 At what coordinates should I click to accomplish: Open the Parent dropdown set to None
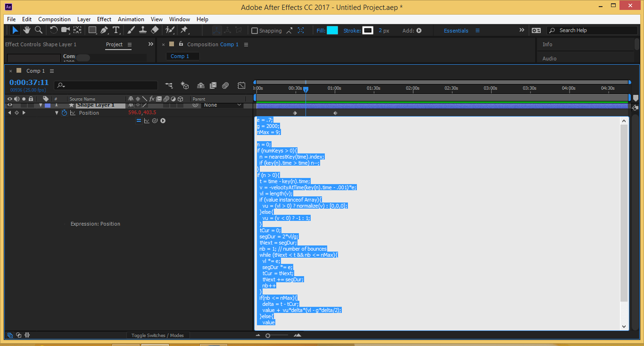coord(223,105)
